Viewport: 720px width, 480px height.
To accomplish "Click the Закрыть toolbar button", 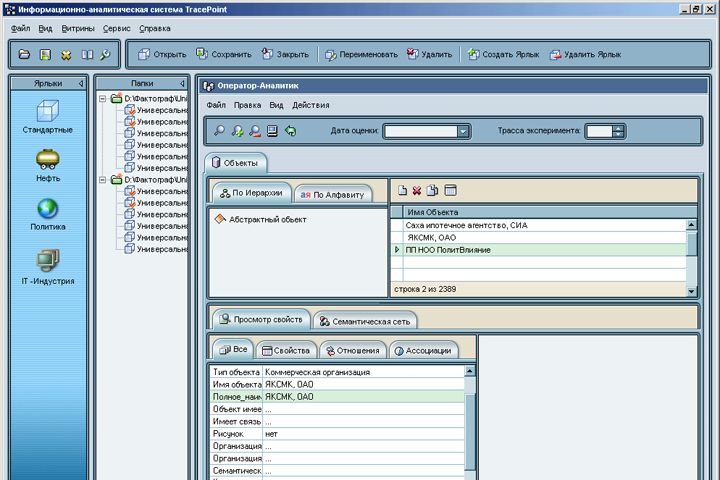I will (x=285, y=54).
